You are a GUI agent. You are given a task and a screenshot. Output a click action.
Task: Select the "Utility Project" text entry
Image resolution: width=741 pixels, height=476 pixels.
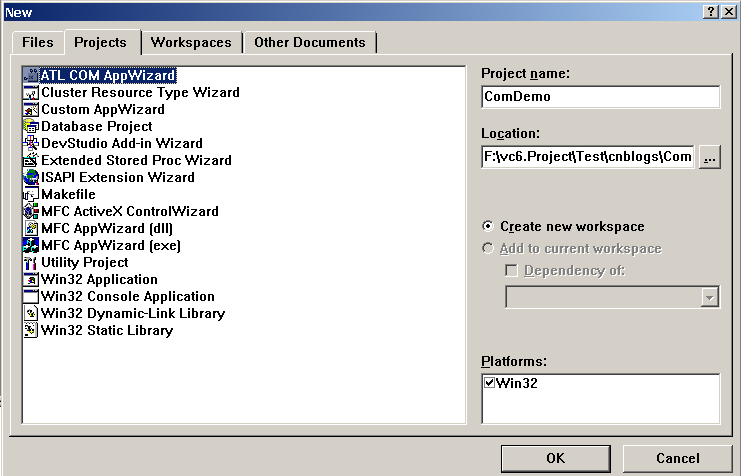tap(85, 262)
